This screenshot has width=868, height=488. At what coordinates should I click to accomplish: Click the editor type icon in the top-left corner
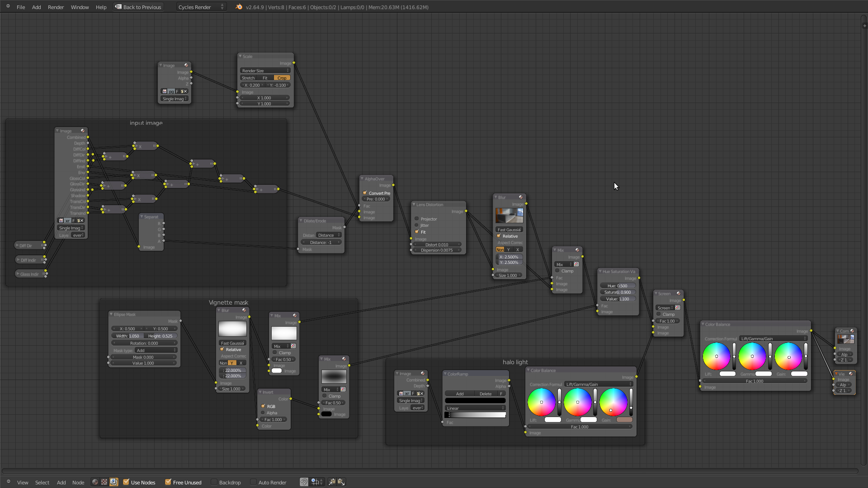point(8,6)
